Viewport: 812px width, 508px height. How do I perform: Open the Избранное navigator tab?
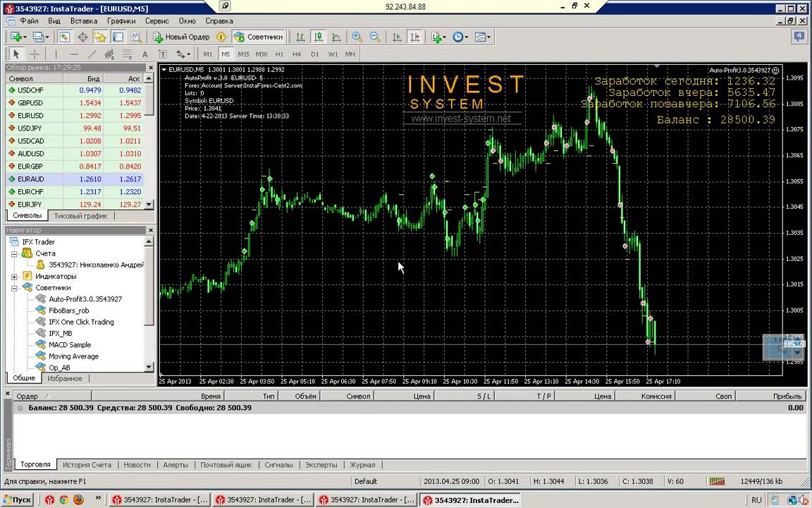[65, 378]
